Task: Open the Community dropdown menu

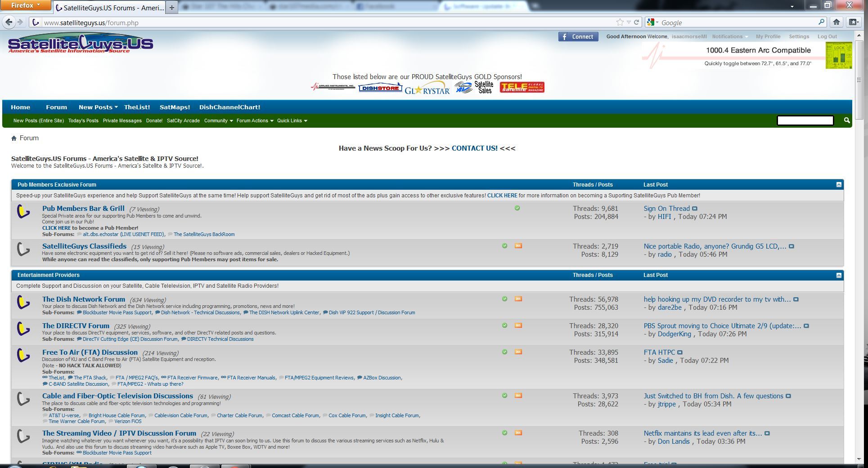Action: coord(218,120)
